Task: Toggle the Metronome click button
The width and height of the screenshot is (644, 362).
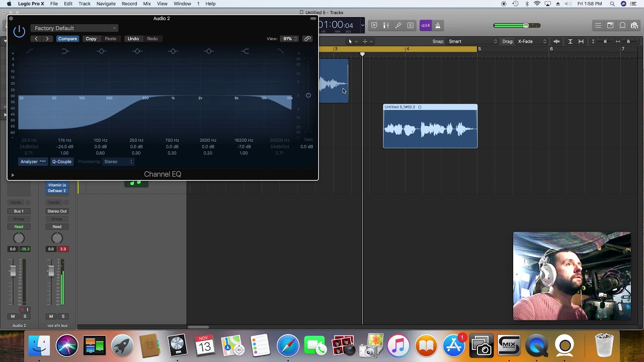Action: tap(438, 25)
